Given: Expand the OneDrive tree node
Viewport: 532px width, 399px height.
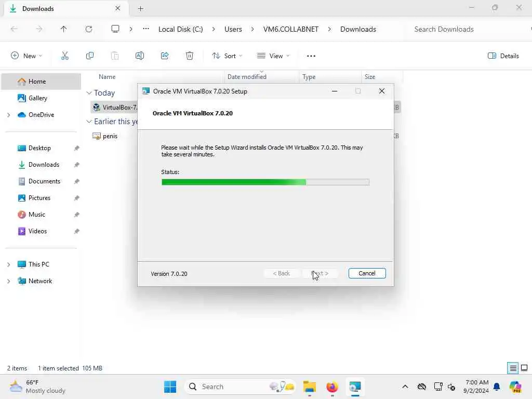Looking at the screenshot, I should pyautogui.click(x=9, y=115).
